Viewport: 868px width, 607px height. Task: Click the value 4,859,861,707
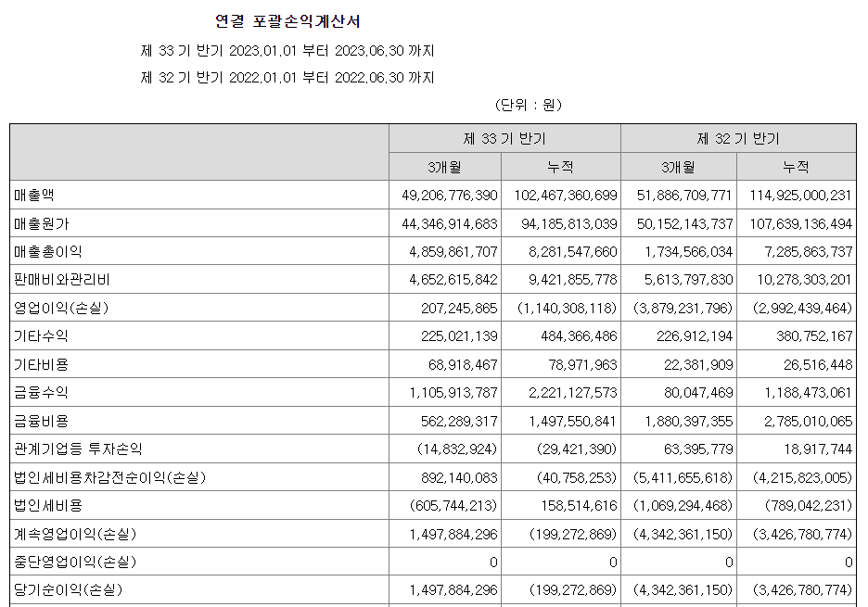453,252
